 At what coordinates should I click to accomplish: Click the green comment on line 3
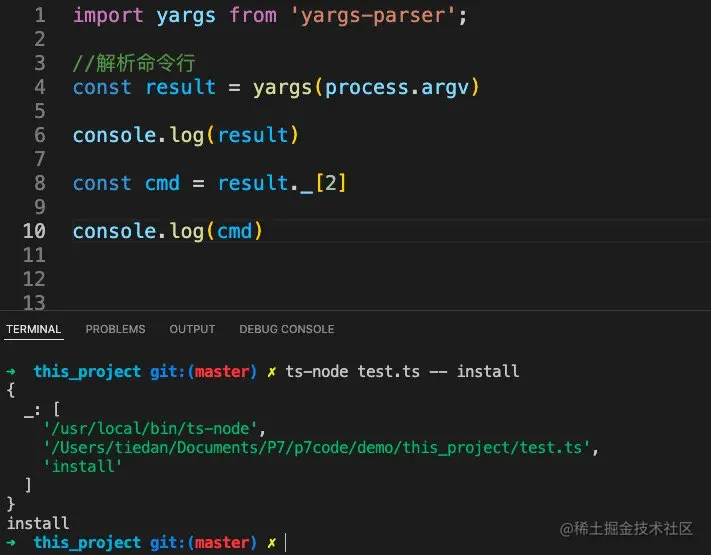click(134, 63)
